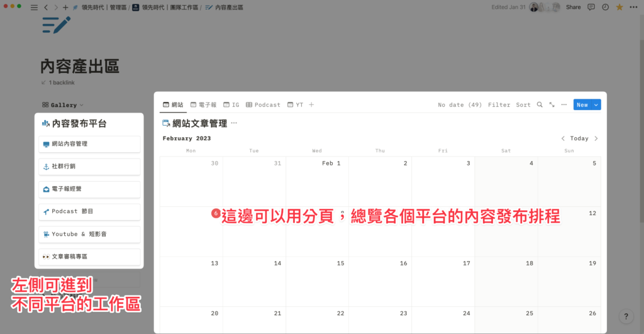Screen dimensions: 644x334
Task: Open the 網站文章管理 title options dots
Action: pyautogui.click(x=234, y=123)
